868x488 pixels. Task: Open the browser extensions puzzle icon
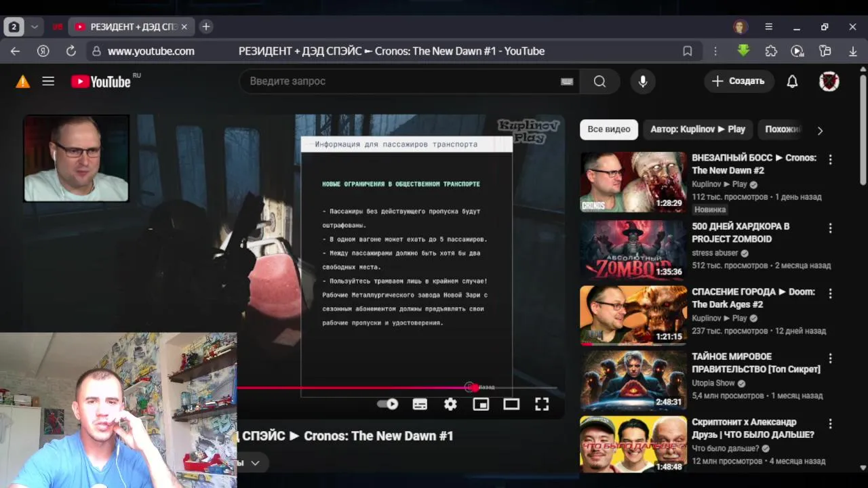(771, 51)
